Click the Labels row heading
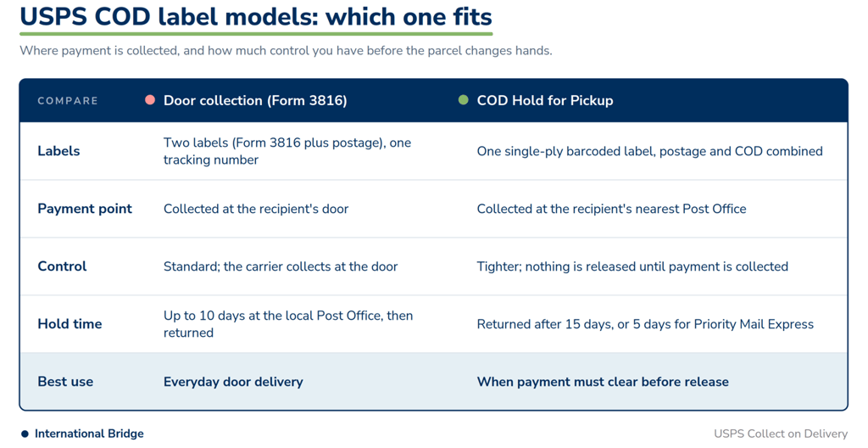 coord(58,151)
